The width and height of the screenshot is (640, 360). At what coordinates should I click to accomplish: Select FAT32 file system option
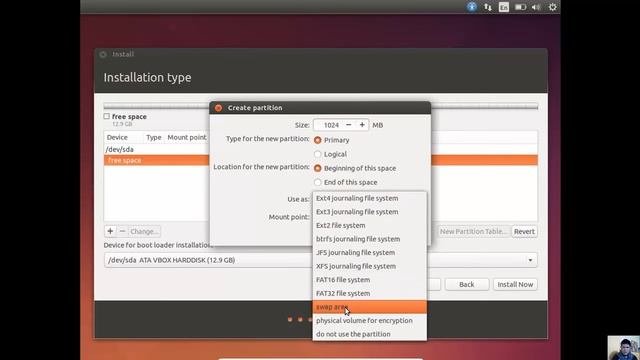(x=369, y=293)
